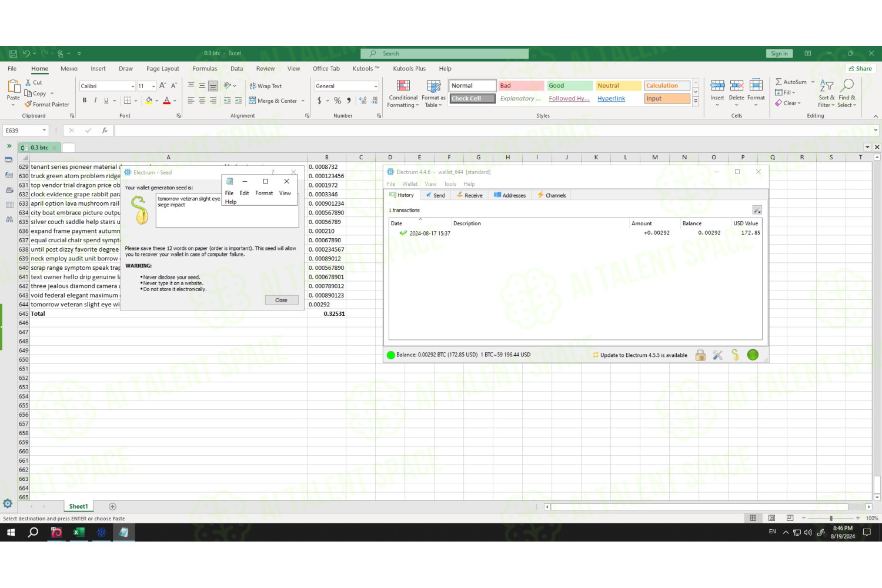The width and height of the screenshot is (882, 588).
Task: Expand Borders dropdown arrow
Action: pos(136,101)
